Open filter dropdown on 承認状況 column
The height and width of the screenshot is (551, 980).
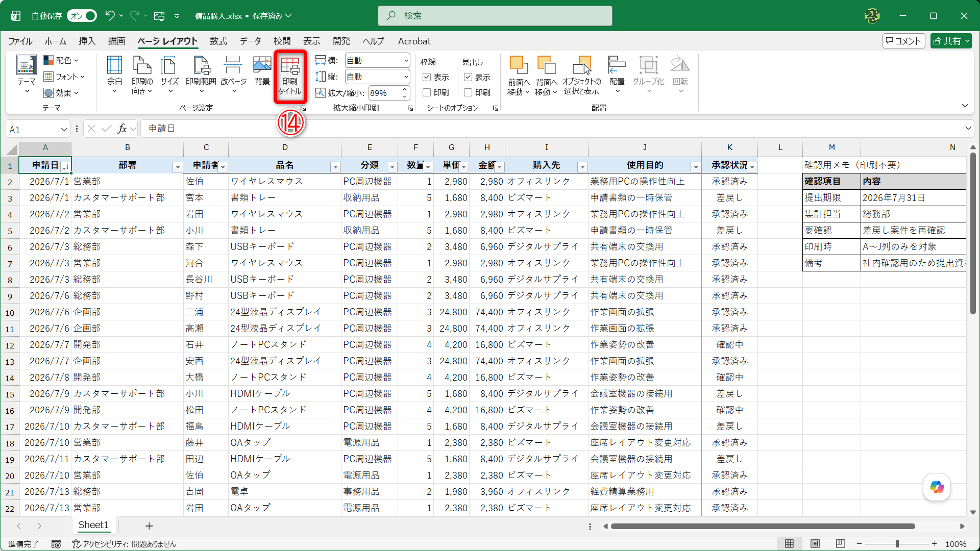(x=752, y=167)
